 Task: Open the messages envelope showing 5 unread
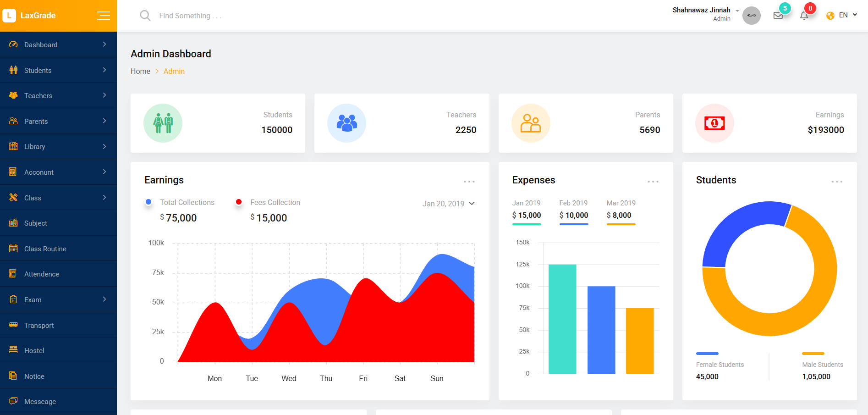pyautogui.click(x=778, y=15)
